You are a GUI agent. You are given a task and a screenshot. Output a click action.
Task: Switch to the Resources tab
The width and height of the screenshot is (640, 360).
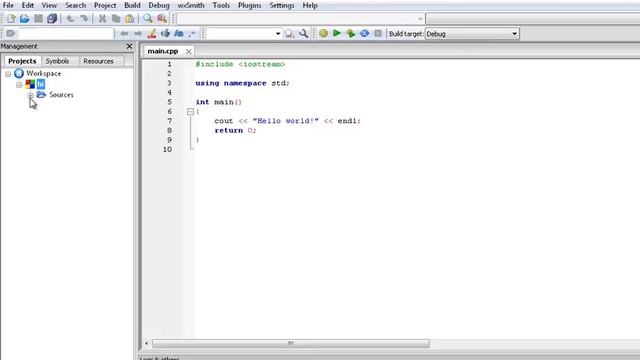[x=98, y=61]
